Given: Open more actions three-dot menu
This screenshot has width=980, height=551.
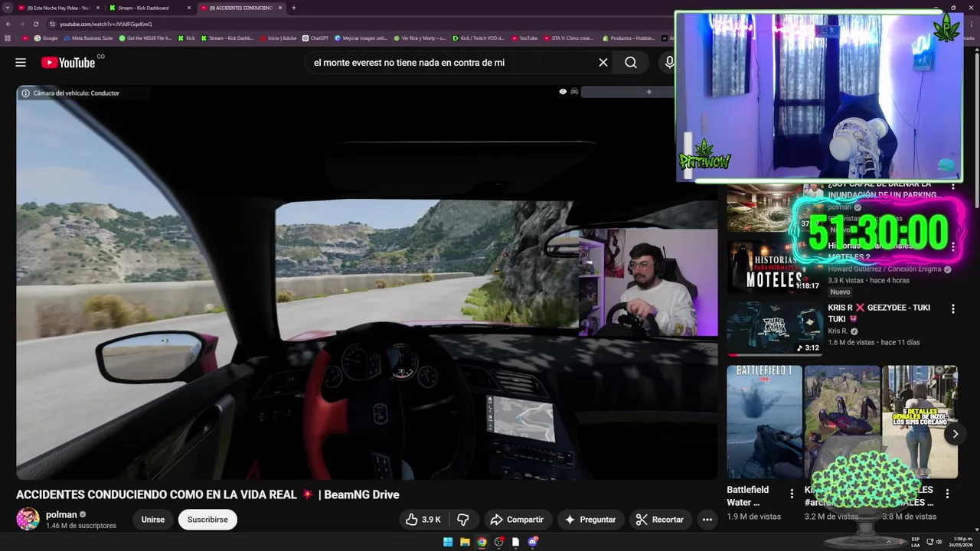Looking at the screenshot, I should pos(707,520).
